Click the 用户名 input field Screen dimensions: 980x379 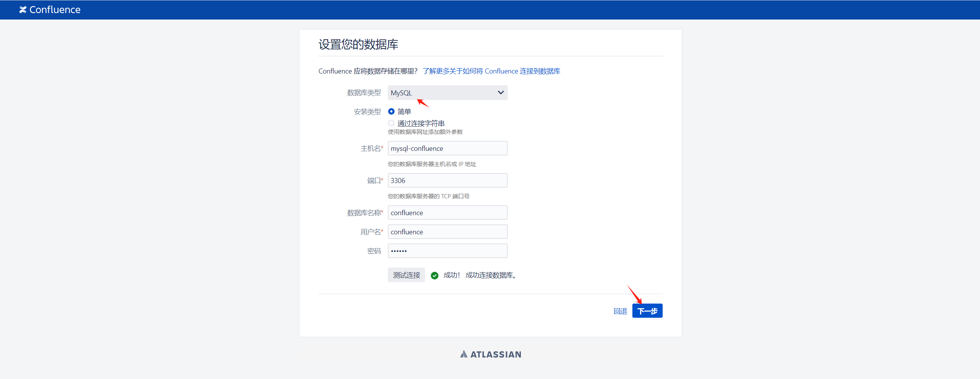(448, 232)
